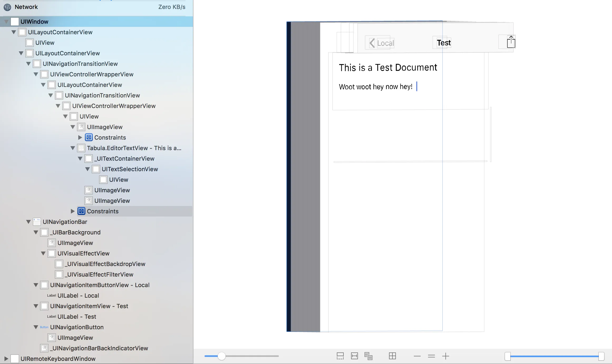Click the show clipped content icon

coord(340,356)
